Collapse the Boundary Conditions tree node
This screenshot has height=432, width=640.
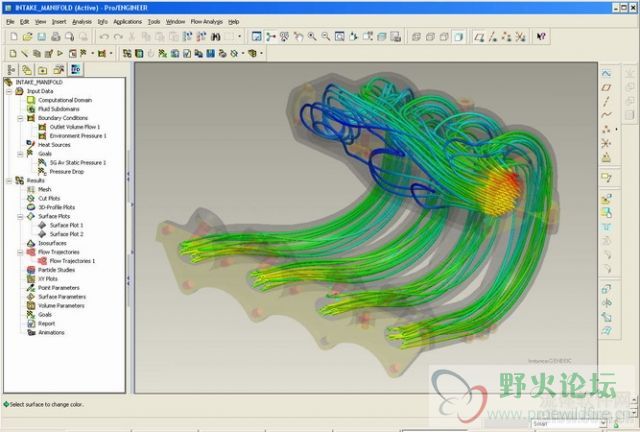[20, 118]
